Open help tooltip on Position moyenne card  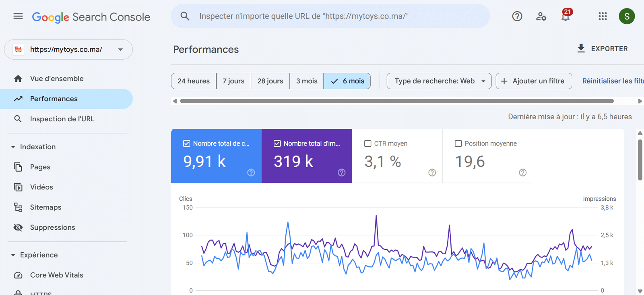(523, 172)
